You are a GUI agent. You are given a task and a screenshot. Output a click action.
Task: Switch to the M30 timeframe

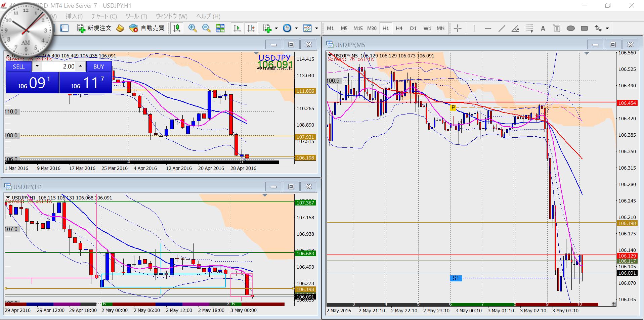tap(372, 28)
